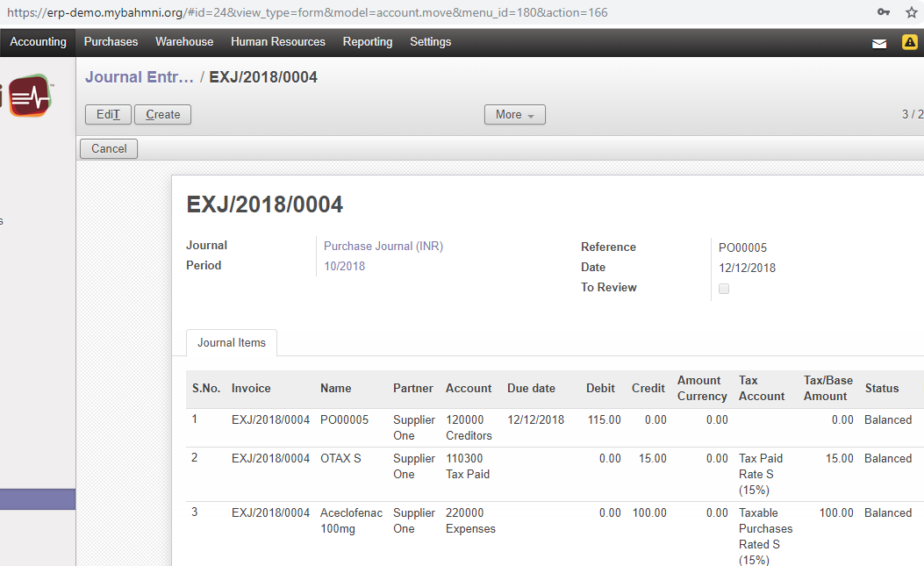Select the Reporting menu item

[368, 42]
